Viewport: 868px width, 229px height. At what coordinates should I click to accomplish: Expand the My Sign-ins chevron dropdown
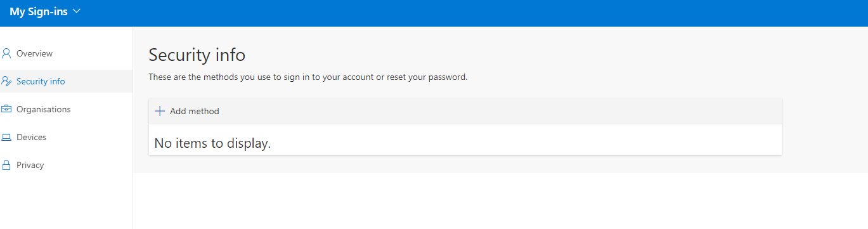[77, 11]
